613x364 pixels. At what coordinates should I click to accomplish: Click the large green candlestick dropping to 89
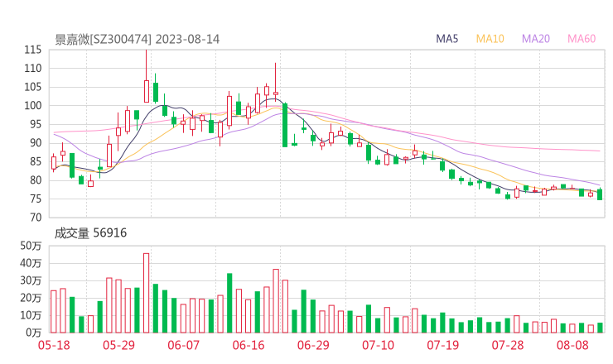click(285, 125)
